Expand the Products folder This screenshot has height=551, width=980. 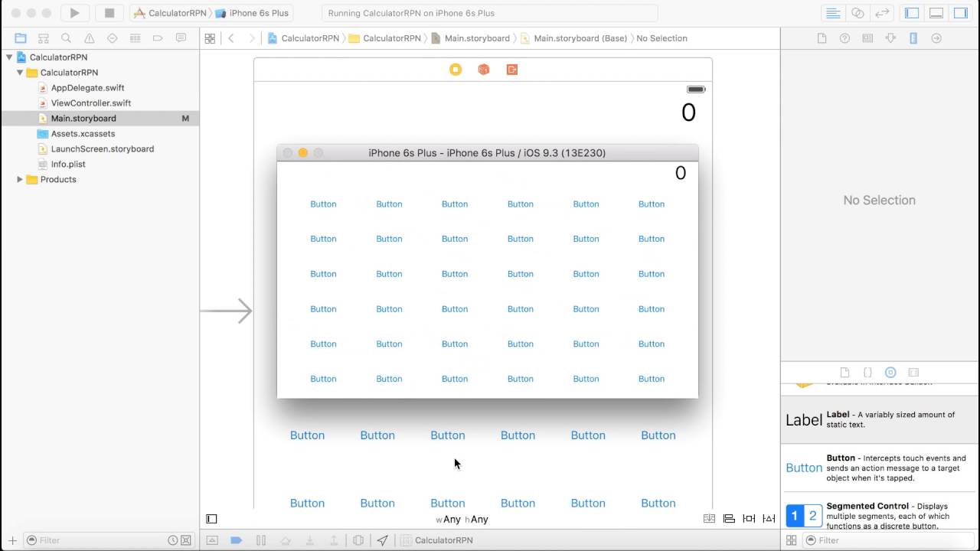tap(20, 180)
